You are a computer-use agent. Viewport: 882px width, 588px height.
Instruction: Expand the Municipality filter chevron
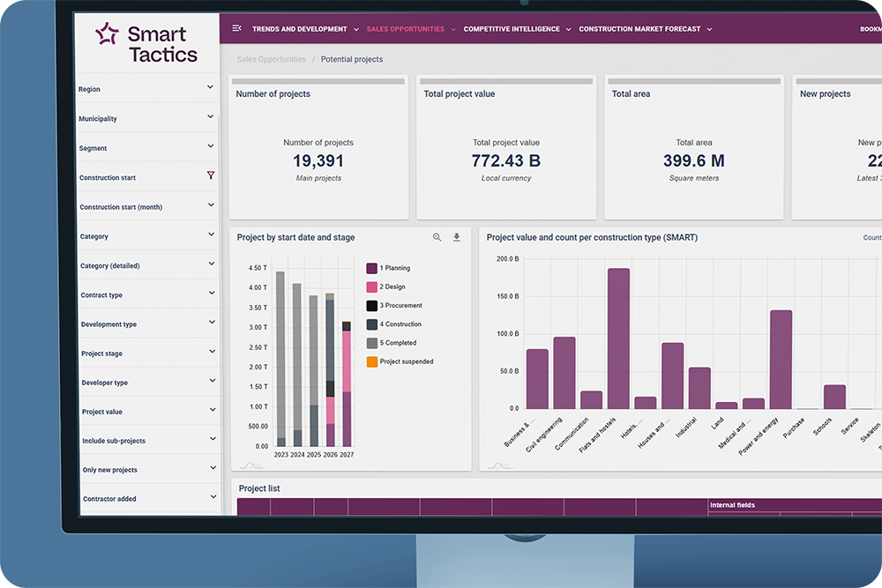tap(211, 116)
